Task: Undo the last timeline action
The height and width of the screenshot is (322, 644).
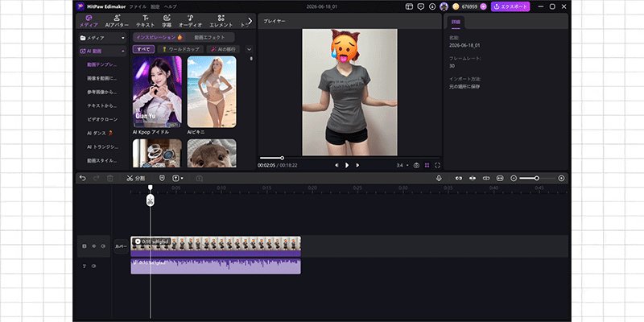Action: [x=83, y=178]
